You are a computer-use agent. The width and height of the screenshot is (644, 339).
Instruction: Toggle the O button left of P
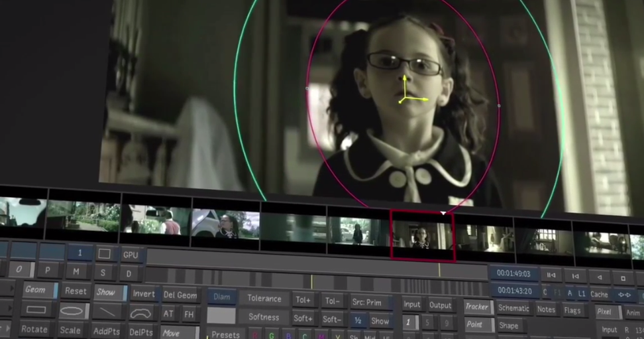[x=21, y=269]
